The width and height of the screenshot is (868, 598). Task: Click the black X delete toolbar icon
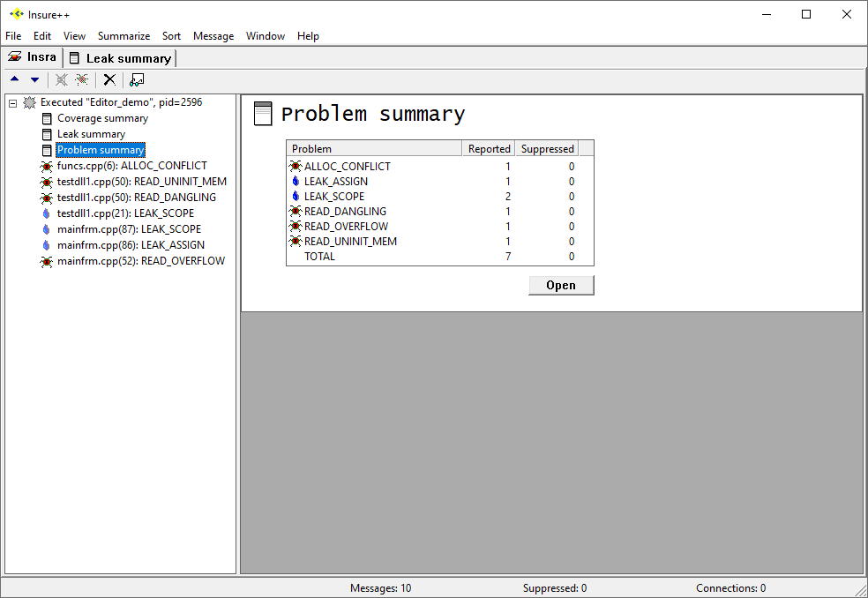[109, 79]
